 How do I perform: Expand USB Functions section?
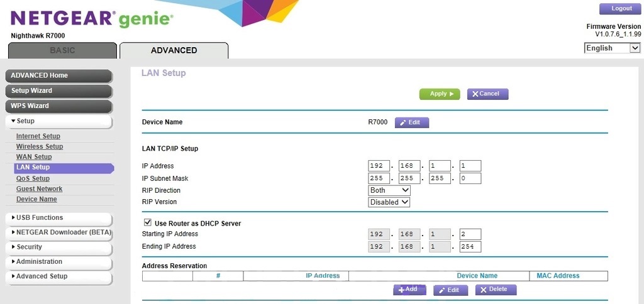pos(58,218)
